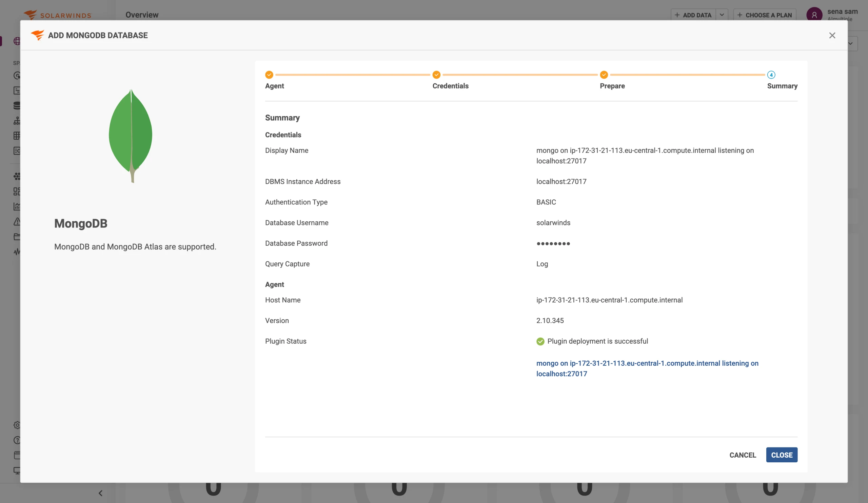This screenshot has width=868, height=503.
Task: Click the Summary section heading
Action: tap(282, 118)
